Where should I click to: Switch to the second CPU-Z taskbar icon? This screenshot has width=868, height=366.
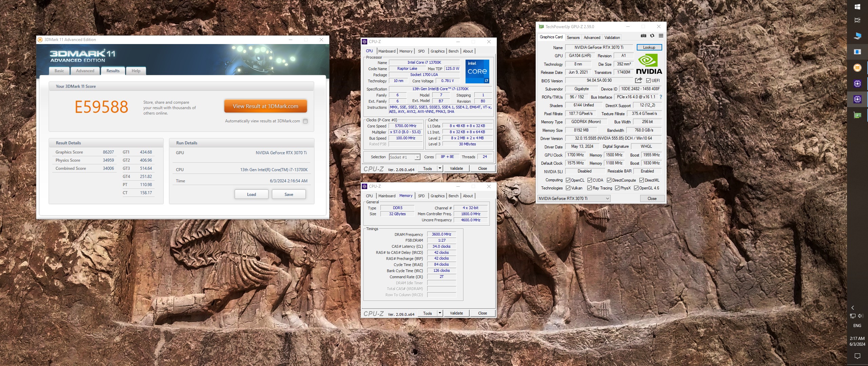(x=857, y=99)
